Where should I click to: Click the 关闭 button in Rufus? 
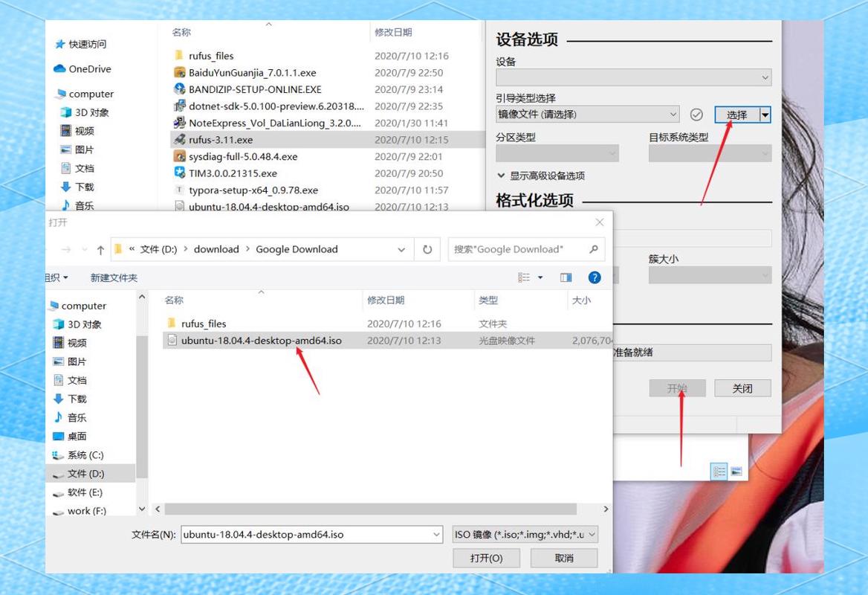pos(742,388)
